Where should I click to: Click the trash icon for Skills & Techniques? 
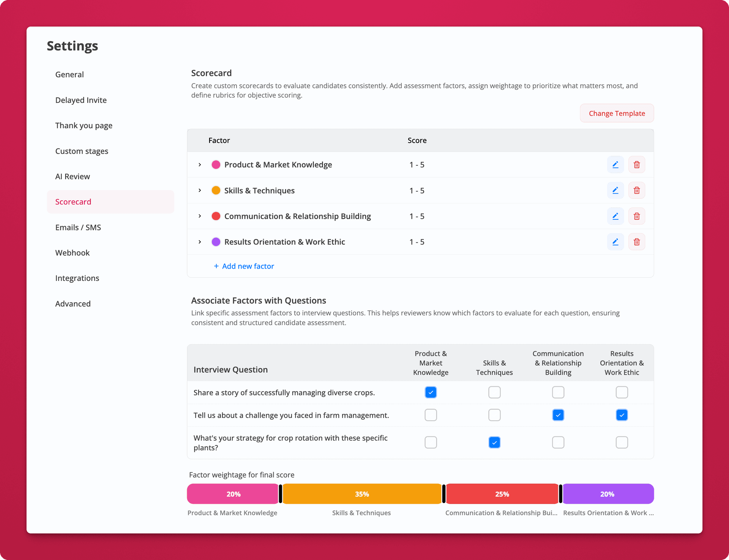[637, 190]
